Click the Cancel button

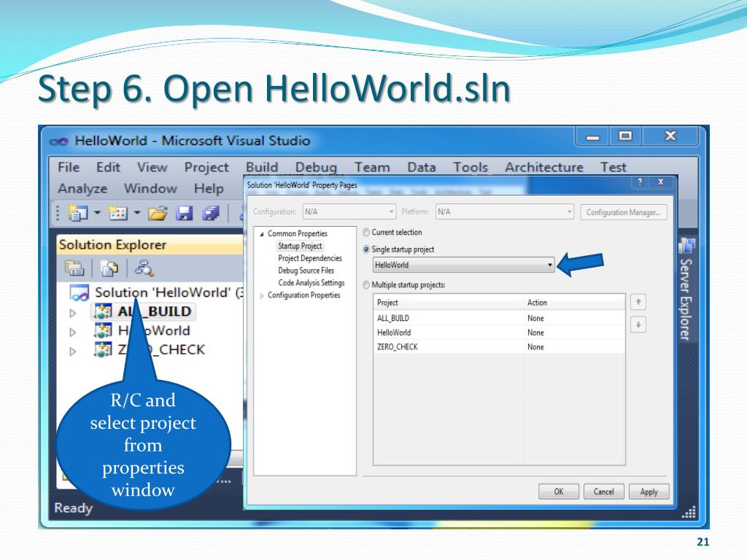[603, 491]
